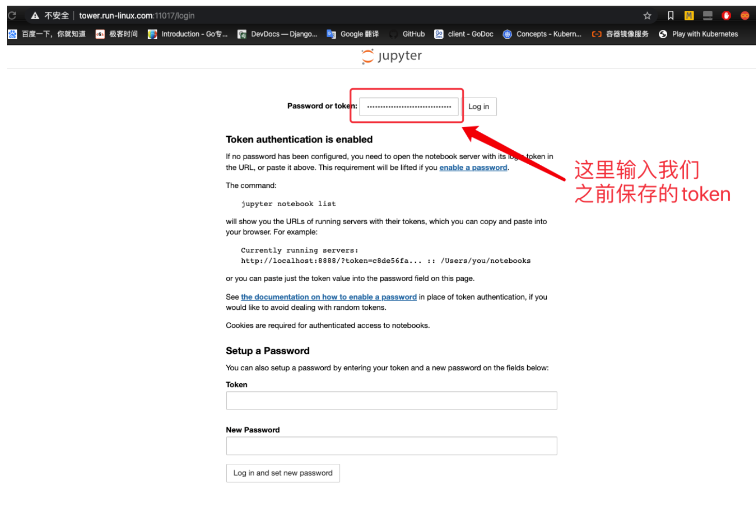
Task: Click the 'The command:' text
Action: point(251,185)
